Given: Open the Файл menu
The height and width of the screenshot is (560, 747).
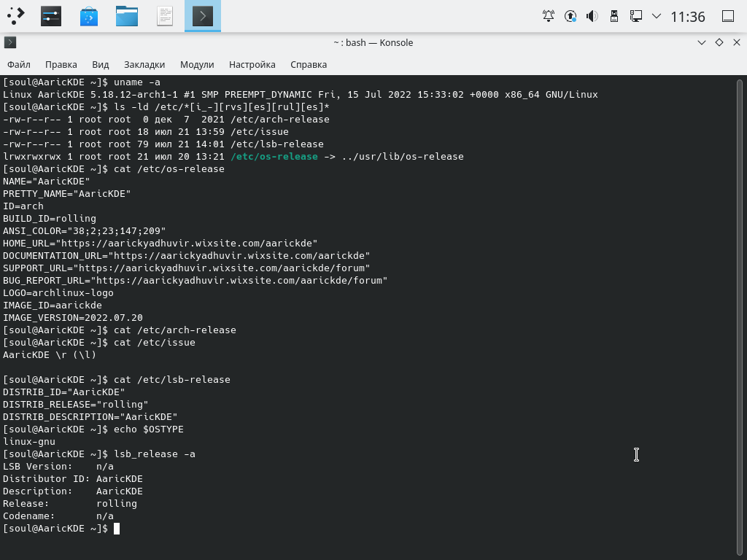Looking at the screenshot, I should [19, 64].
